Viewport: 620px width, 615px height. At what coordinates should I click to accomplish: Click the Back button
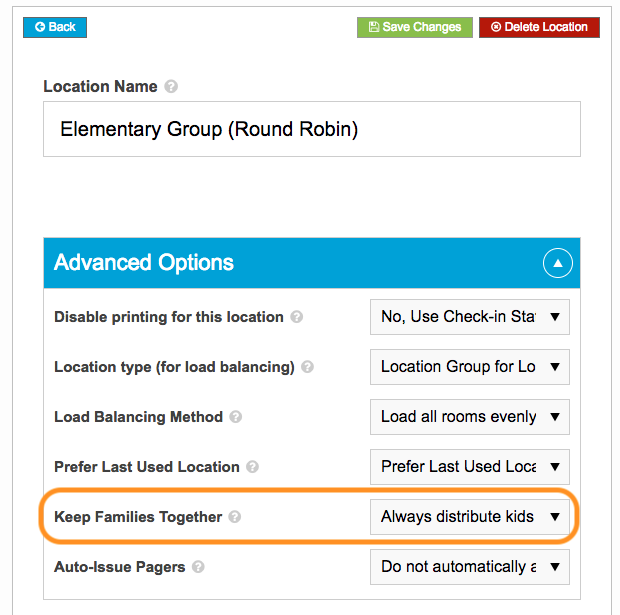click(x=55, y=27)
